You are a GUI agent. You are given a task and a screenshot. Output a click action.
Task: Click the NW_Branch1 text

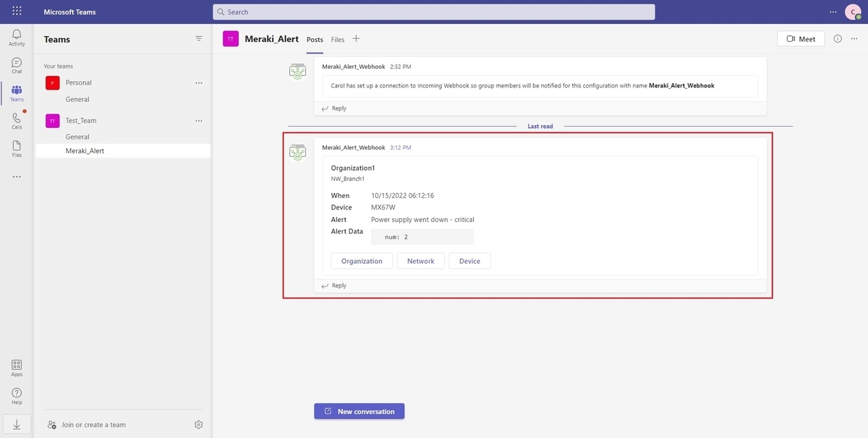(348, 179)
